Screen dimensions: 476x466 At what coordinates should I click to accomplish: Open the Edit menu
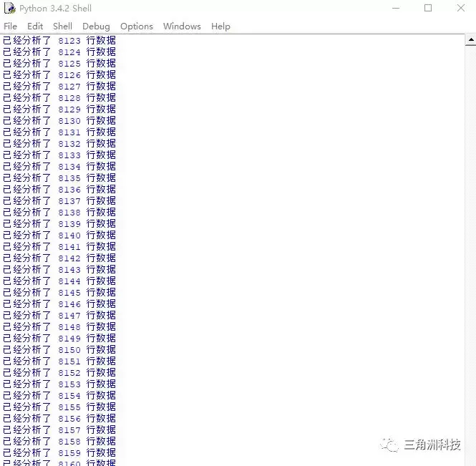point(35,26)
